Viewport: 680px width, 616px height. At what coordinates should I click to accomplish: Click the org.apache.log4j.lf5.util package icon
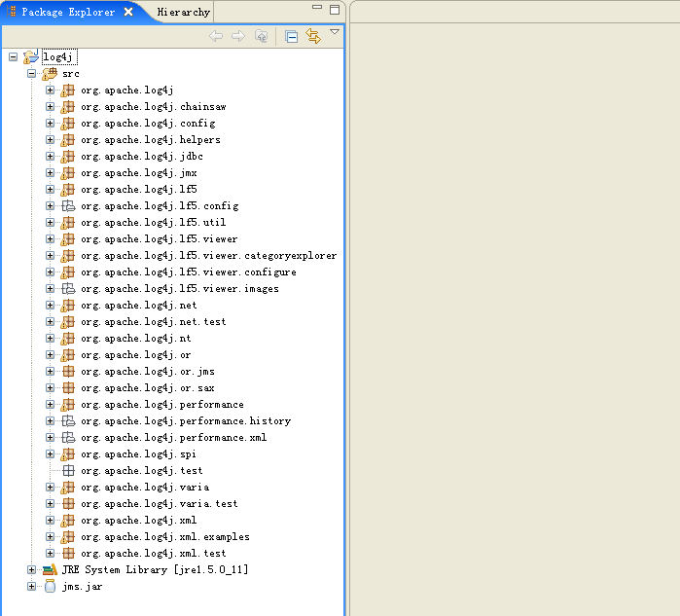[x=67, y=223]
